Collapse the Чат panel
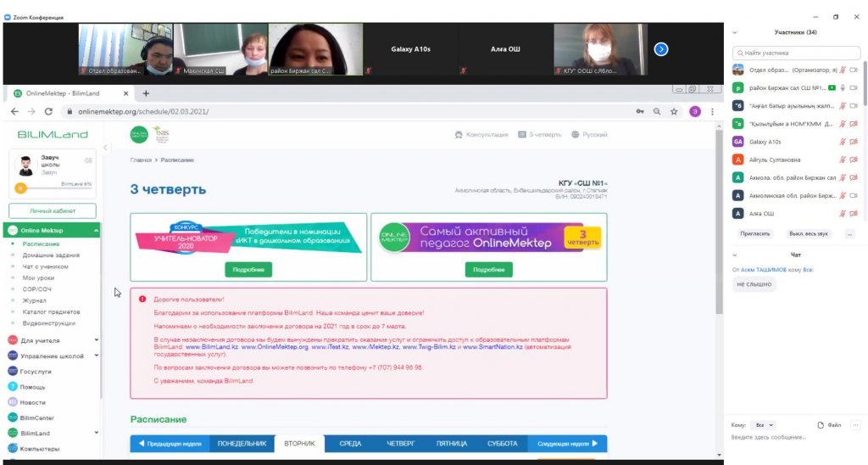 pyautogui.click(x=735, y=255)
